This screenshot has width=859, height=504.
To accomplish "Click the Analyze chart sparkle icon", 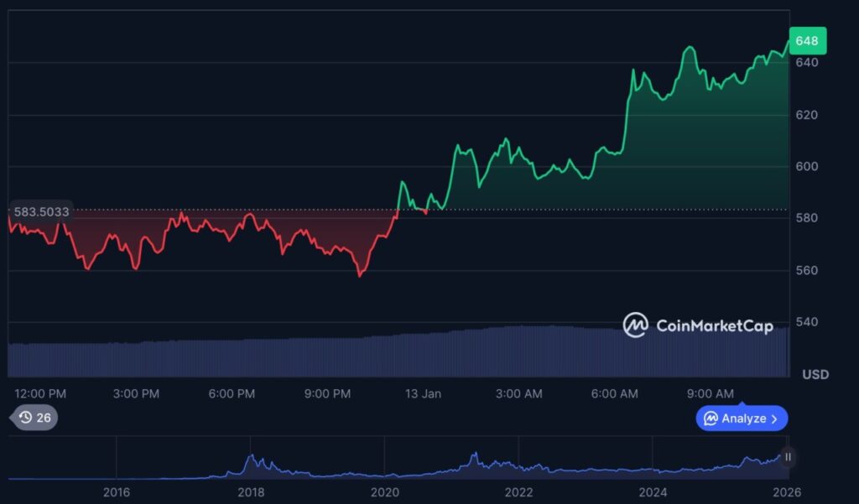I will point(711,418).
